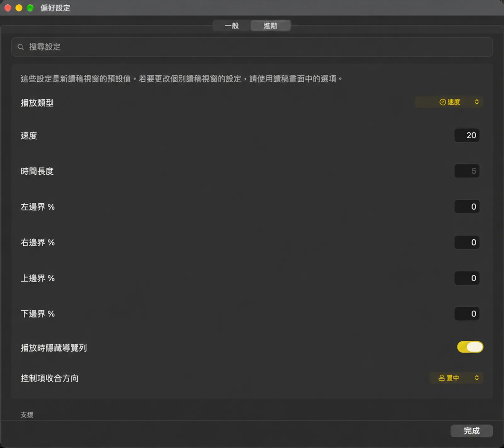Click the 時間長度 label
This screenshot has width=504, height=448.
pos(37,171)
